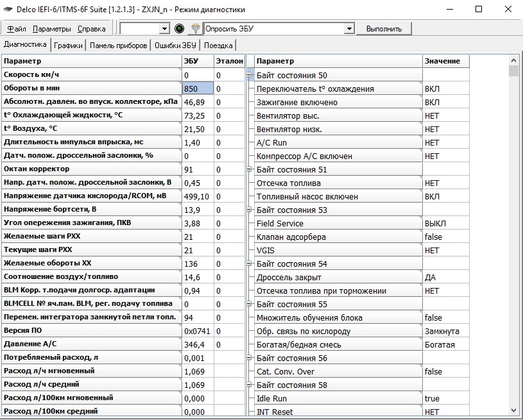This screenshot has height=420, width=523.
Task: Switch to the Панель приборов tab
Action: [x=119, y=46]
